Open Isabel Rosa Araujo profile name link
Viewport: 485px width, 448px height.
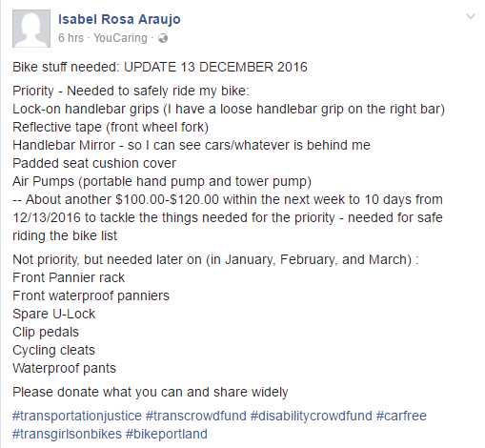click(x=119, y=19)
